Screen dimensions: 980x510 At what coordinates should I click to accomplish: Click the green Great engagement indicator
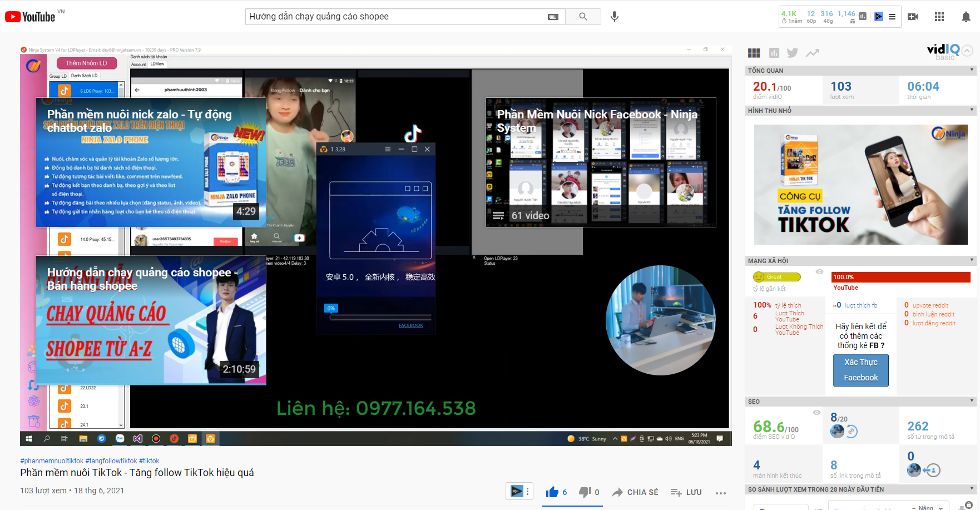tap(777, 277)
